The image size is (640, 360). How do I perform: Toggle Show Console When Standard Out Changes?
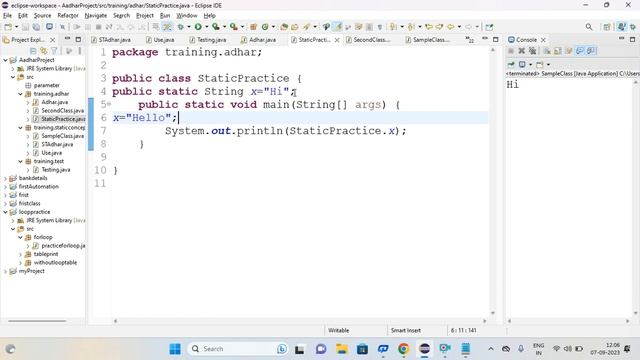pos(580,51)
